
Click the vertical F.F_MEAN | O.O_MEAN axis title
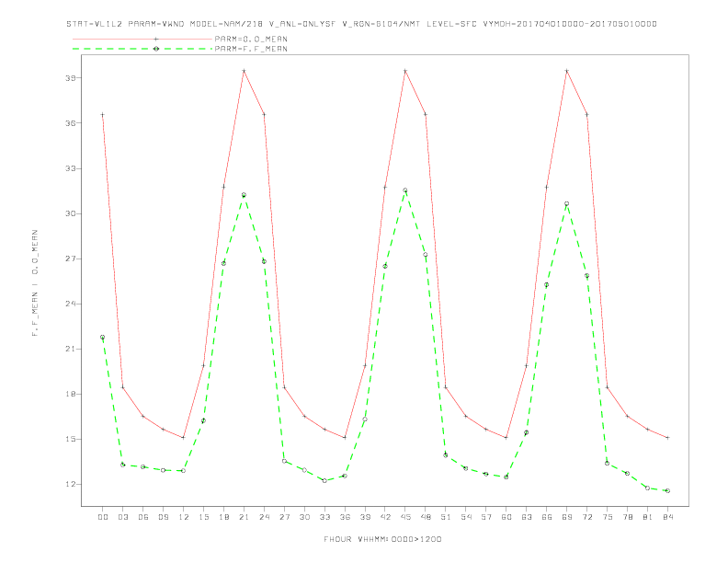tap(35, 282)
